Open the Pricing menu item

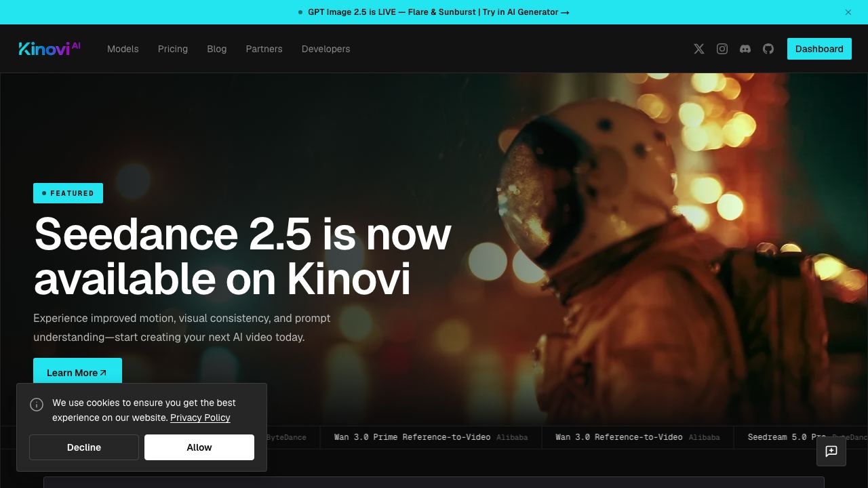point(173,49)
